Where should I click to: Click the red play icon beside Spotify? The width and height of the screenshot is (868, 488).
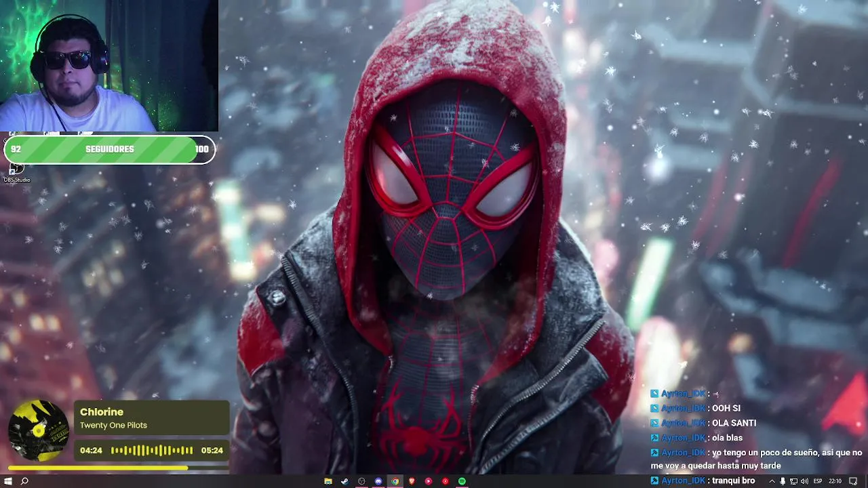pyautogui.click(x=445, y=481)
